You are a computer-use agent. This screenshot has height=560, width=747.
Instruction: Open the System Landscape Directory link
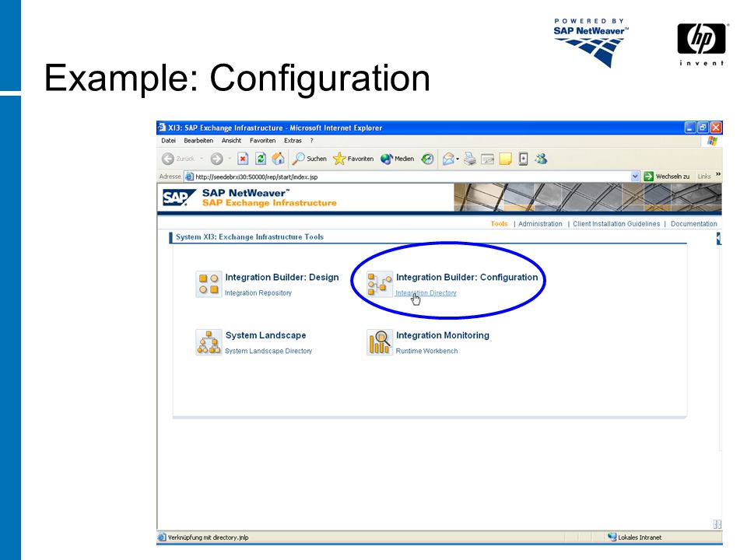click(268, 351)
